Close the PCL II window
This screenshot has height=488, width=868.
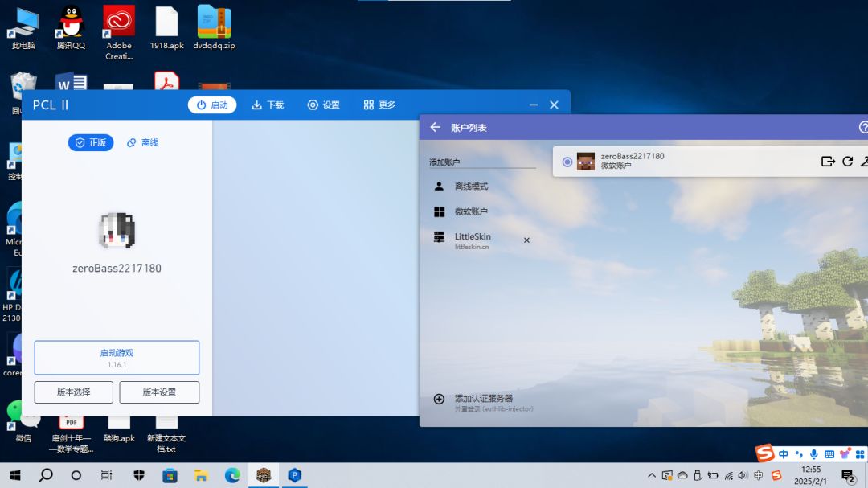click(554, 105)
